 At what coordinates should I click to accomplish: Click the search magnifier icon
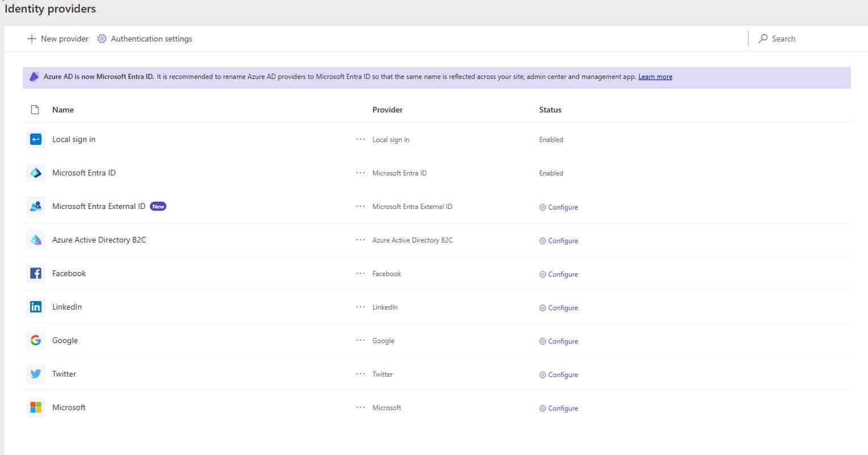pyautogui.click(x=763, y=39)
